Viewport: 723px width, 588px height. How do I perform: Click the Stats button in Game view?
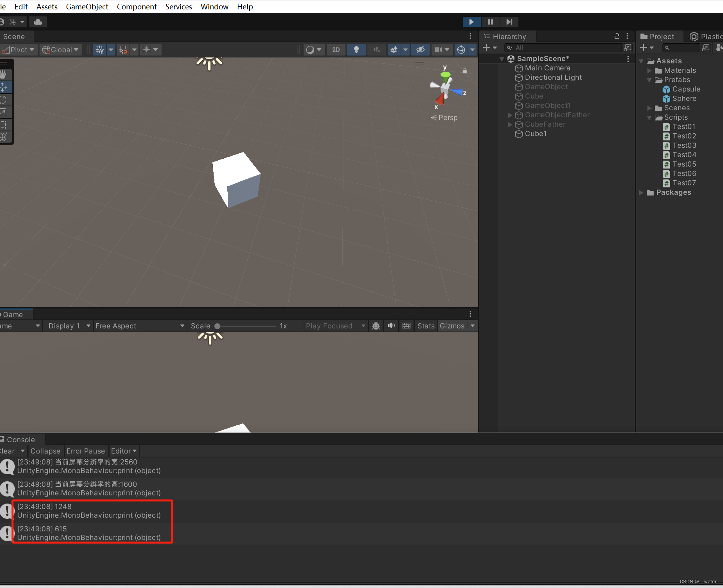coord(425,326)
